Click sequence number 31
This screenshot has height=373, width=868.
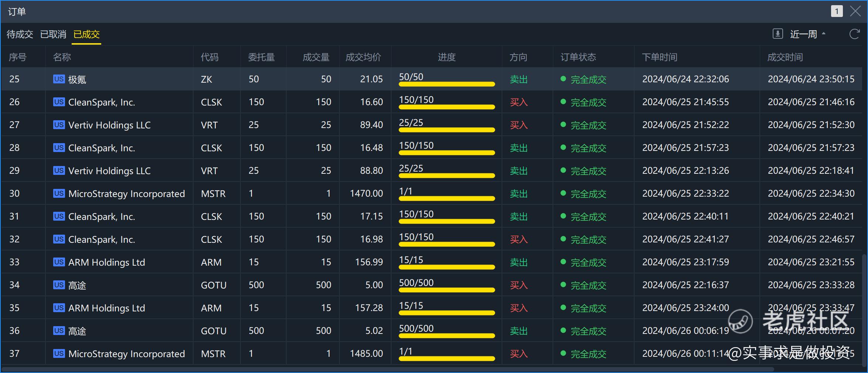tap(14, 216)
